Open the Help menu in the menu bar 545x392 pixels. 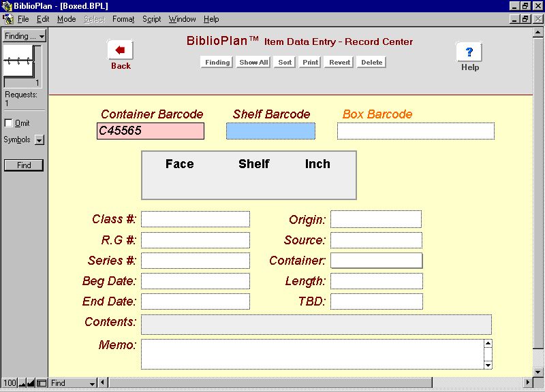[x=211, y=19]
